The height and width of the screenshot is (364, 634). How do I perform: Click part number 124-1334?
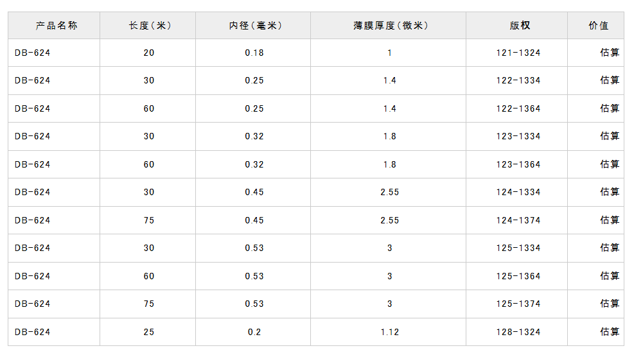pyautogui.click(x=518, y=192)
